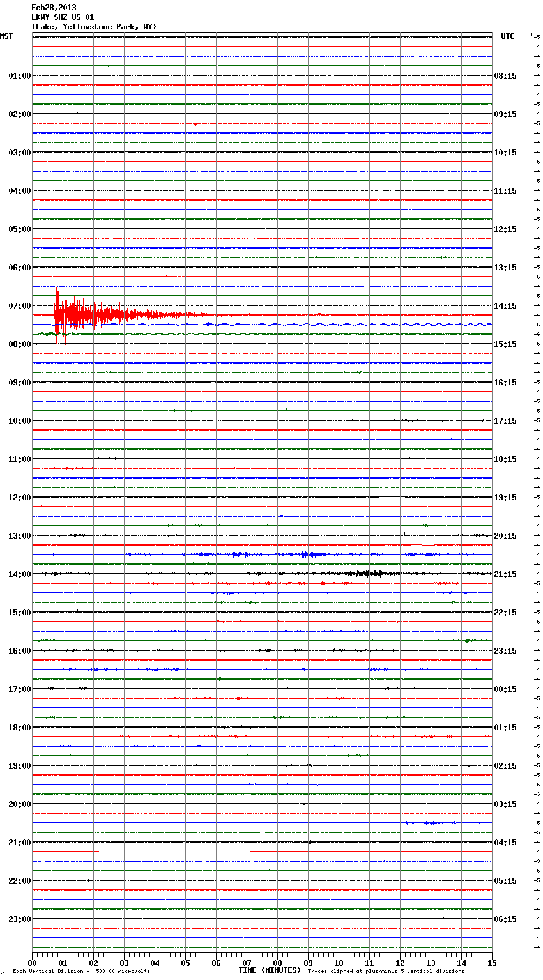Click minute 15 on the bottom axis
The width and height of the screenshot is (543, 980).
point(492,963)
